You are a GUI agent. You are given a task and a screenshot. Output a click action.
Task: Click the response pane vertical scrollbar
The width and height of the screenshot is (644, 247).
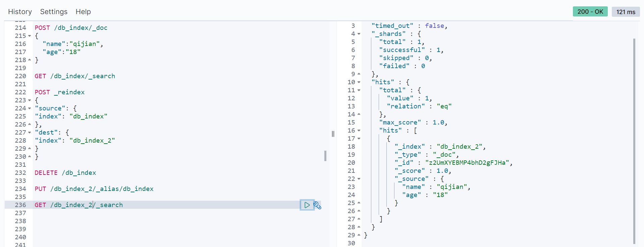[x=634, y=141]
